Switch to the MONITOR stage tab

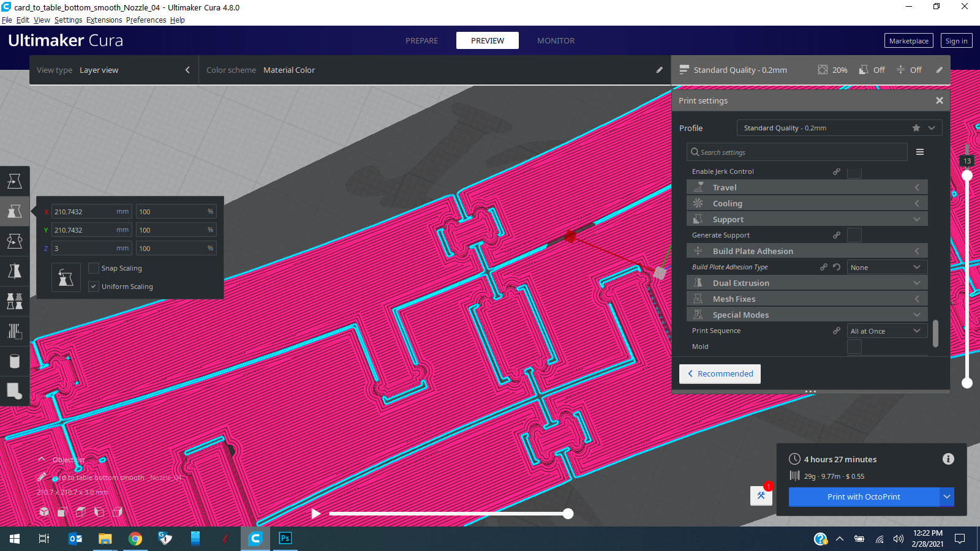(556, 40)
